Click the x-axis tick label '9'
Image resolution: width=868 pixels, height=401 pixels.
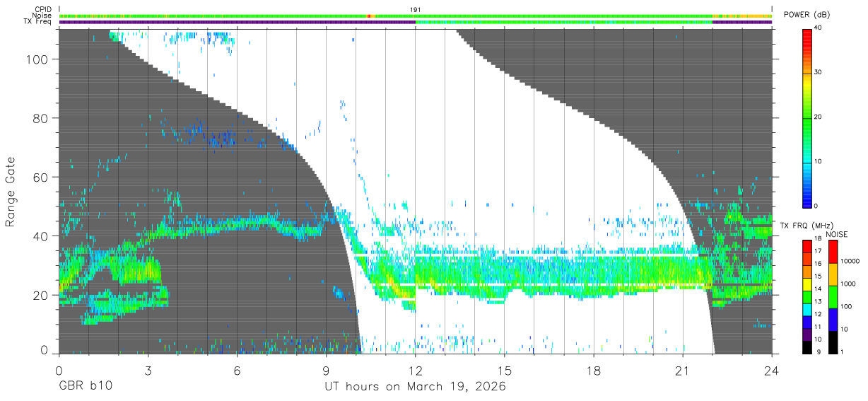326,370
